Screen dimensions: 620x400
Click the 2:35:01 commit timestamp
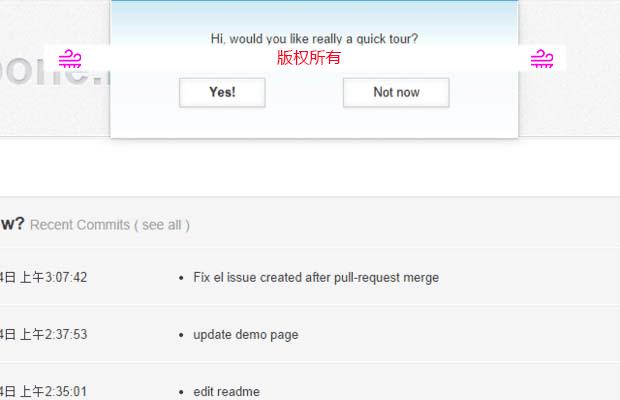point(44,392)
